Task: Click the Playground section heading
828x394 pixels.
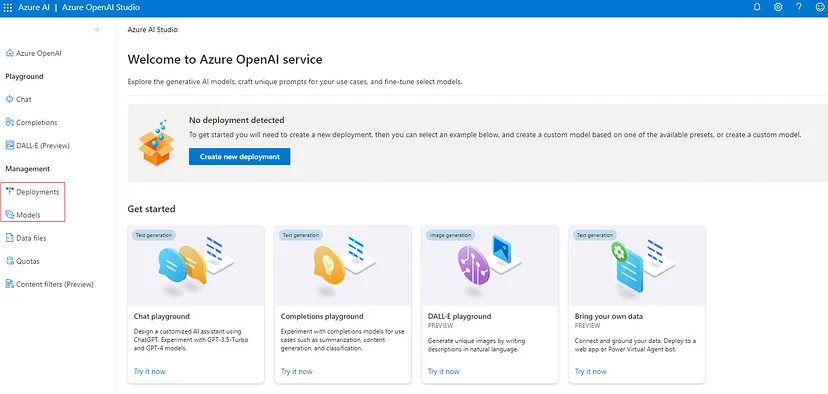Action: (24, 77)
